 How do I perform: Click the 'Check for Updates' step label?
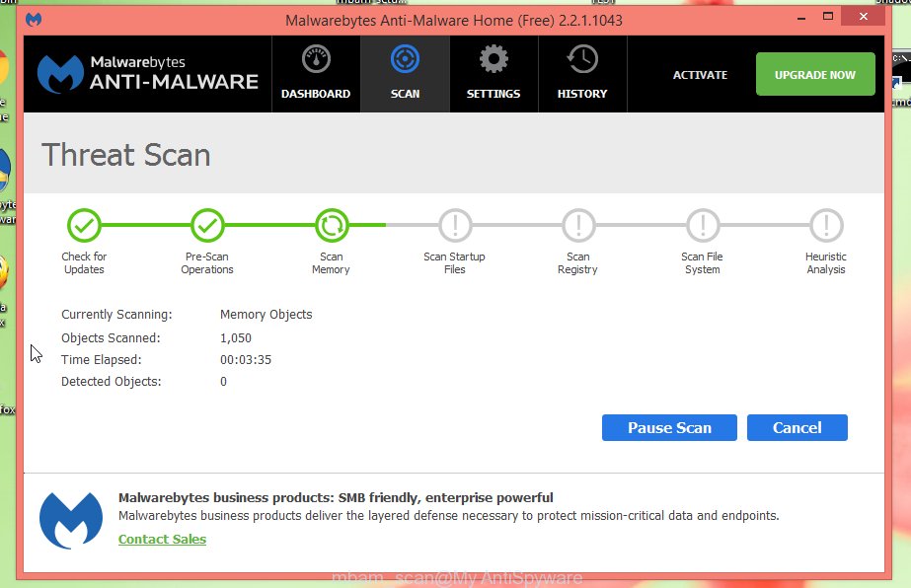point(84,263)
